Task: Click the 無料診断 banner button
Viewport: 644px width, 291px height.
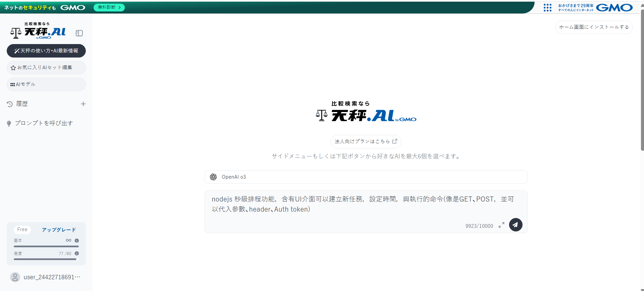Action: [x=109, y=7]
